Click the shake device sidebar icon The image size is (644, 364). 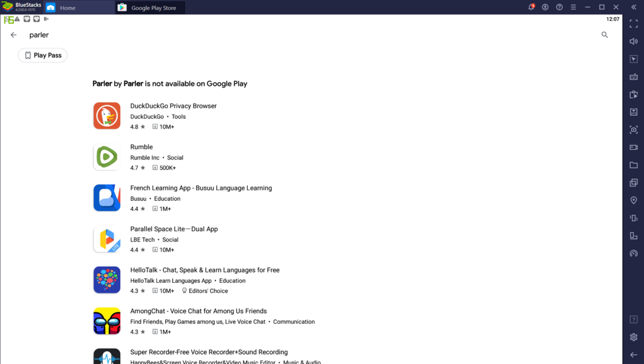point(634,218)
